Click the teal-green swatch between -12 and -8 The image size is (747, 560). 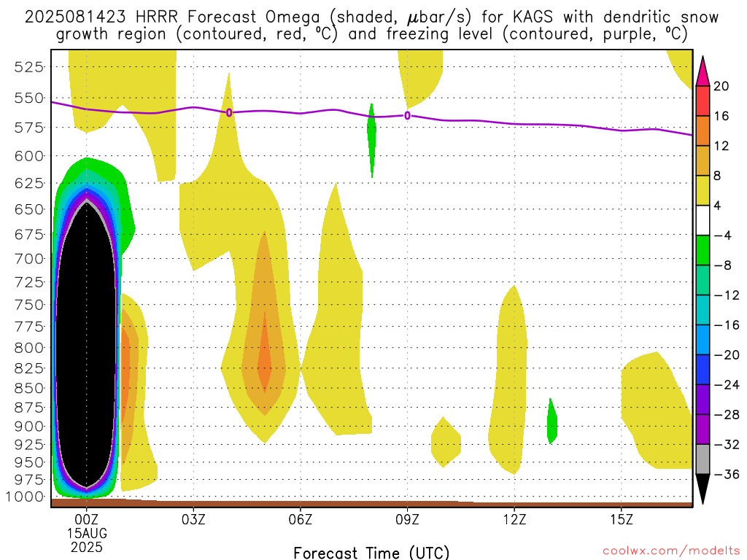[x=703, y=280]
